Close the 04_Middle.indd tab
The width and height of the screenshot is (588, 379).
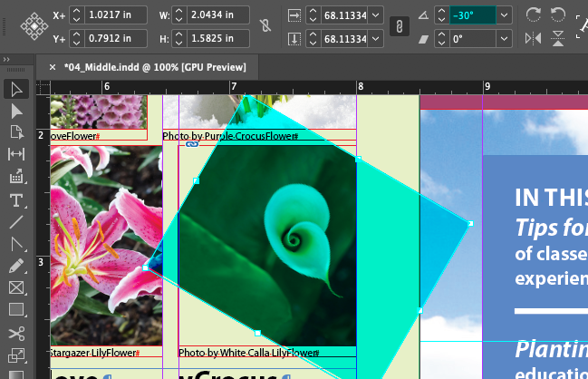click(x=53, y=67)
